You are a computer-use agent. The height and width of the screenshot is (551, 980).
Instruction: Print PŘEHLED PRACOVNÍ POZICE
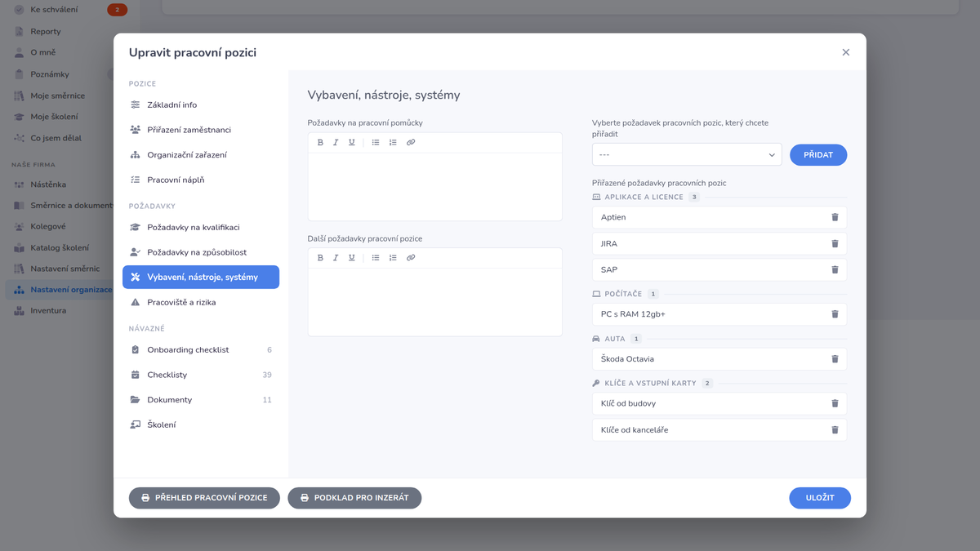(x=204, y=498)
